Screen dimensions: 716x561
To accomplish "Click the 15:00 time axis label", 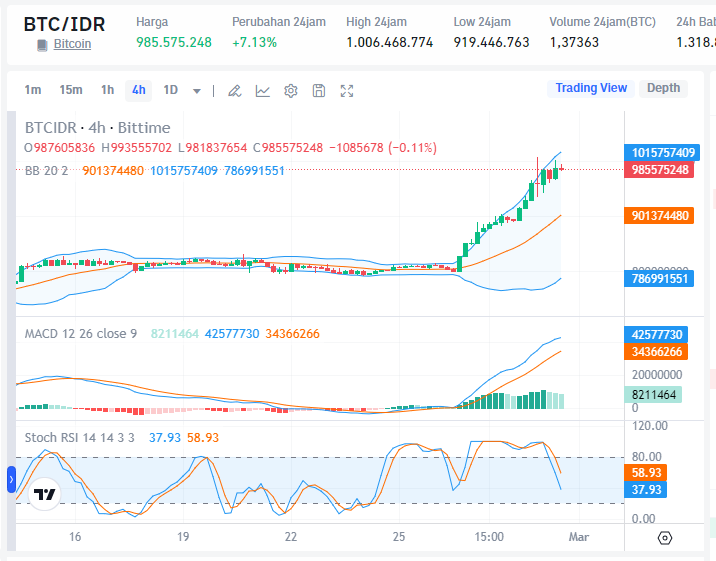I will 489,537.
